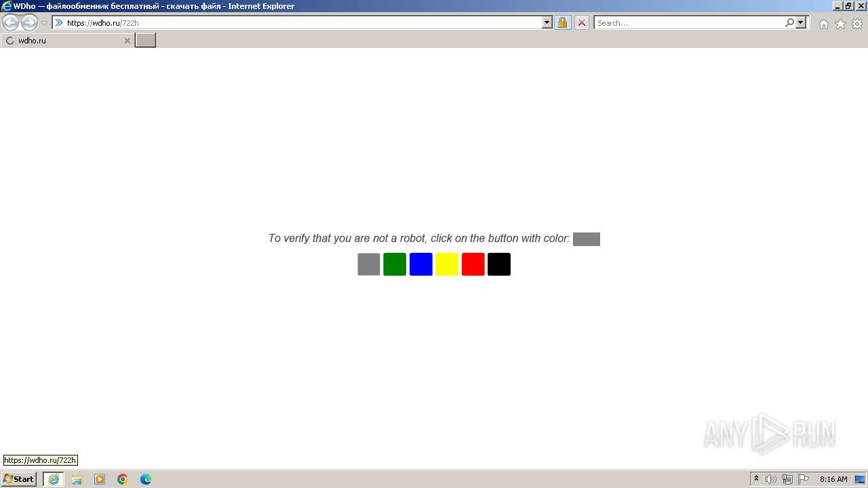This screenshot has width=868, height=488.
Task: Open a new tab button
Action: click(x=146, y=40)
